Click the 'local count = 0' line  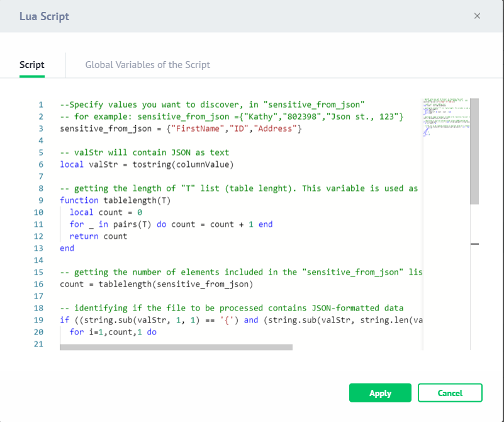click(x=106, y=212)
